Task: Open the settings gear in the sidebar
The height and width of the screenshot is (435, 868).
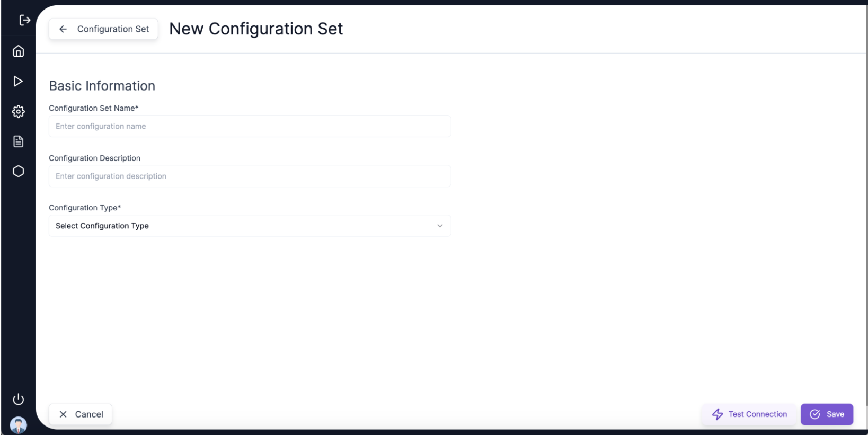Action: (19, 111)
